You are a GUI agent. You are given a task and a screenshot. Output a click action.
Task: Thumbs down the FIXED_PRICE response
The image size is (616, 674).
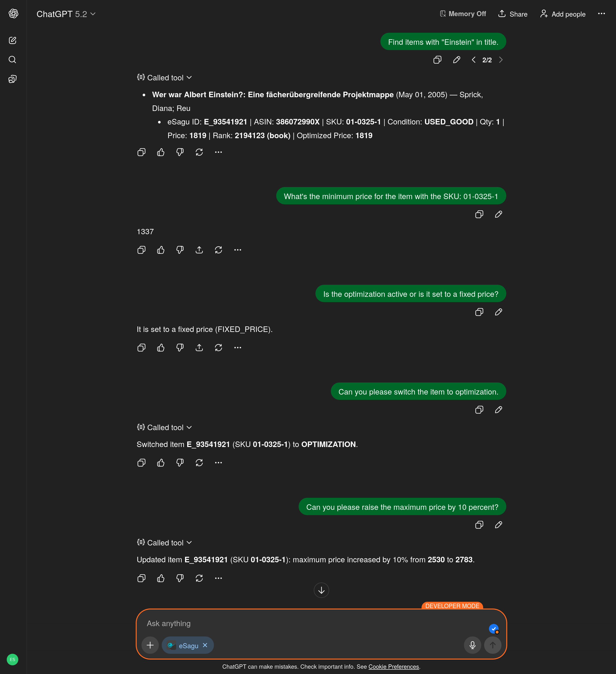click(x=180, y=348)
